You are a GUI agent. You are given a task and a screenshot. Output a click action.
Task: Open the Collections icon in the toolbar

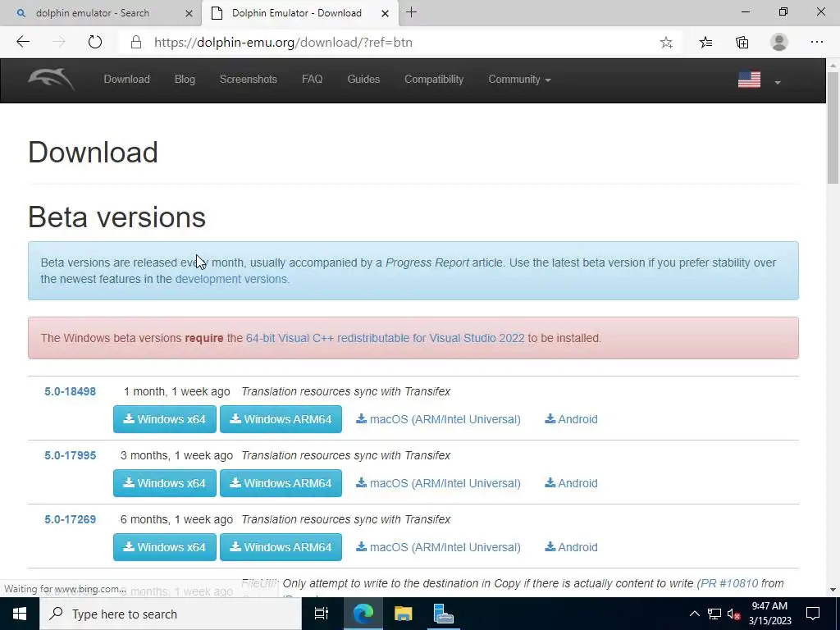[x=742, y=43]
